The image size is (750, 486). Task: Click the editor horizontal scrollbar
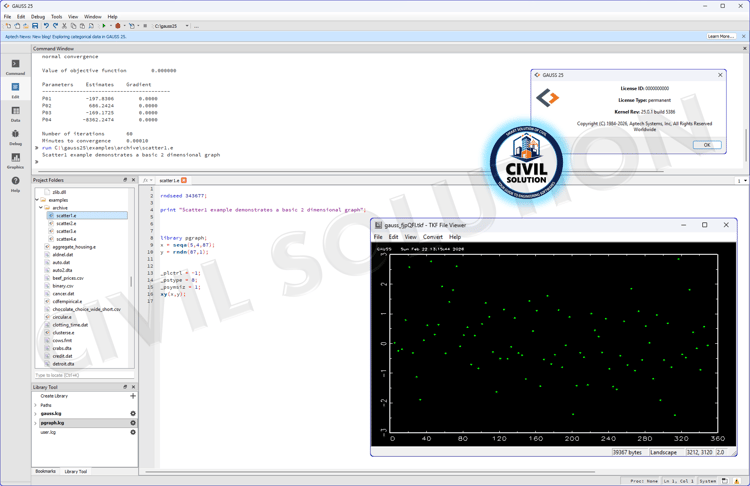coord(370,472)
